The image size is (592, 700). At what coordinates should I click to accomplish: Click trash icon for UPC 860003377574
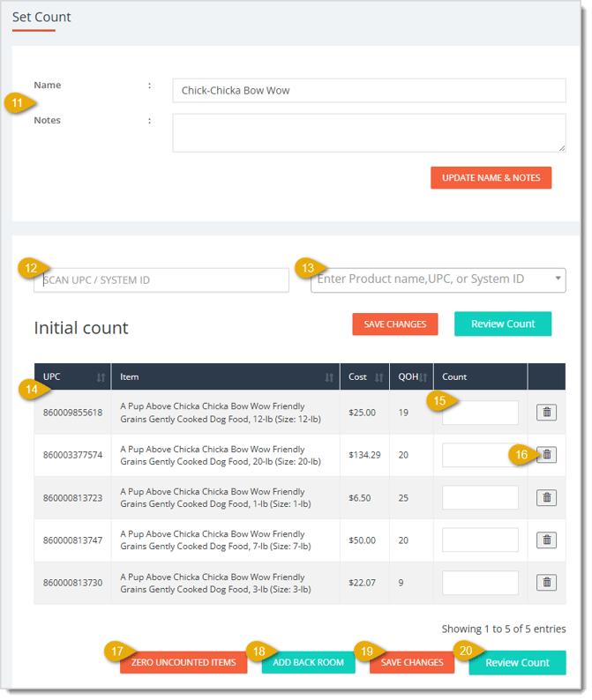(546, 454)
